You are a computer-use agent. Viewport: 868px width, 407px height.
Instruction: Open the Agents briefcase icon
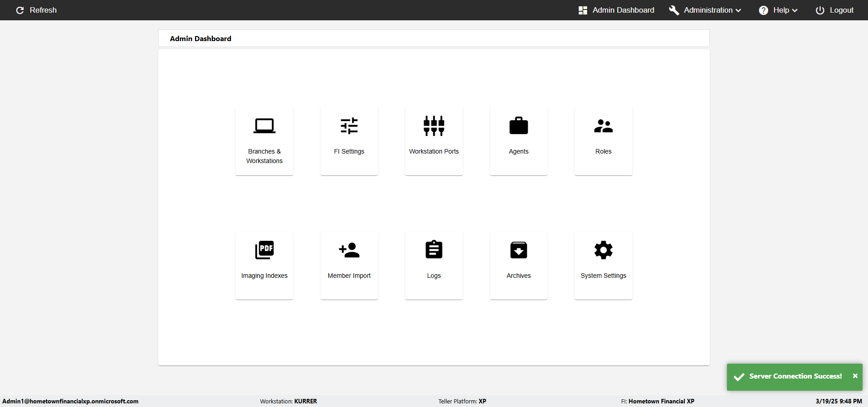519,126
